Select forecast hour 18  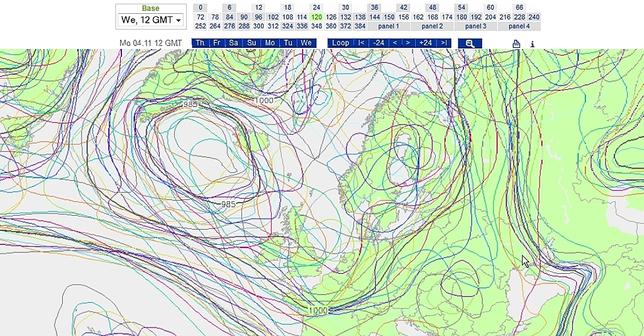(x=287, y=8)
